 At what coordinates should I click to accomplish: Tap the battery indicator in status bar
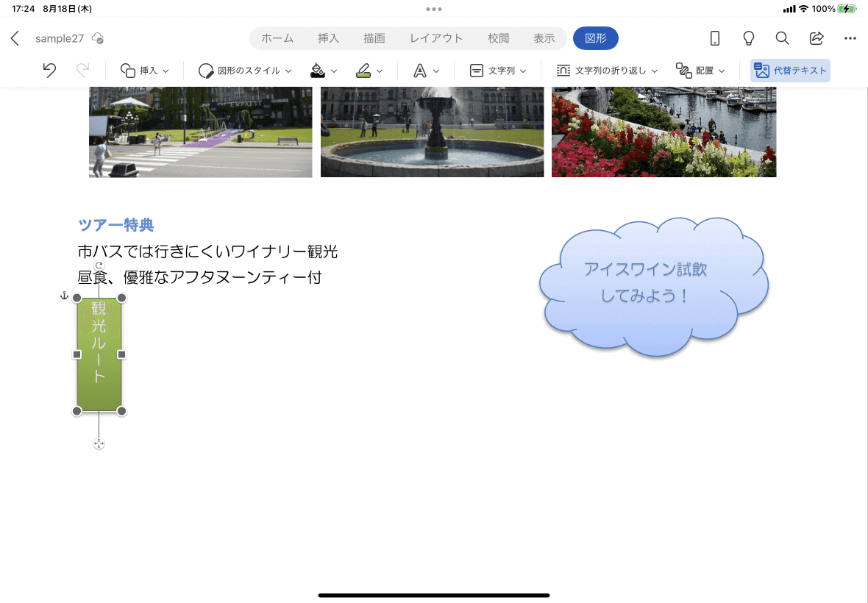(x=847, y=9)
